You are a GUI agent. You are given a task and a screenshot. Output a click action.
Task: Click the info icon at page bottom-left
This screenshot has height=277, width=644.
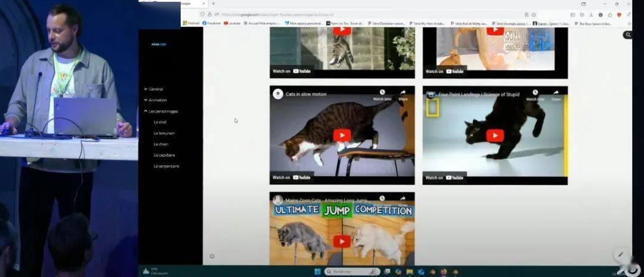[x=212, y=256]
